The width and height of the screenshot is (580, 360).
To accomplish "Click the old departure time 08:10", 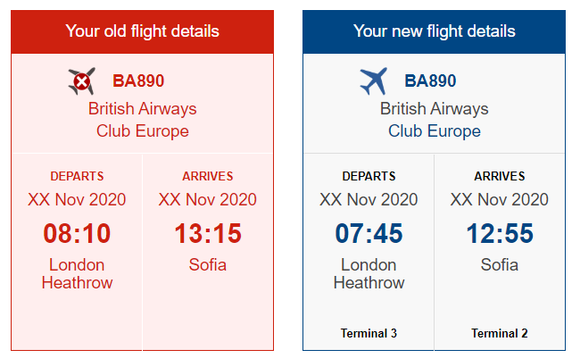I will 77,233.
